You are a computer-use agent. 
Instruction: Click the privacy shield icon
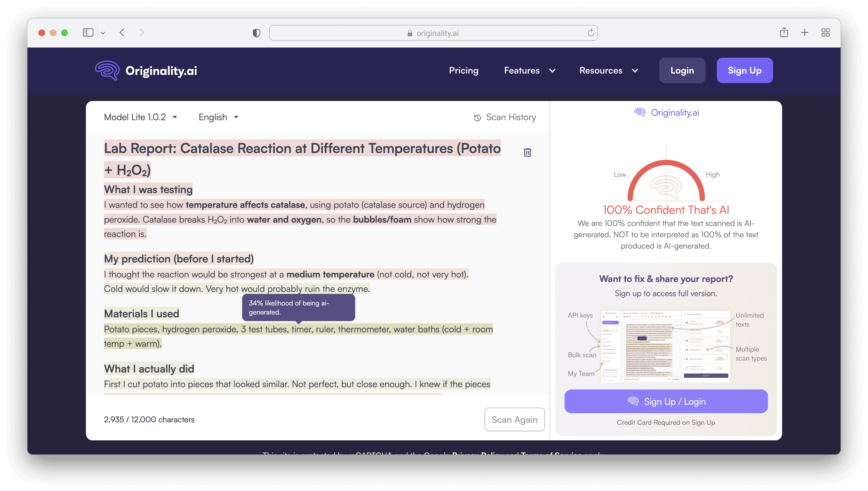coord(257,33)
